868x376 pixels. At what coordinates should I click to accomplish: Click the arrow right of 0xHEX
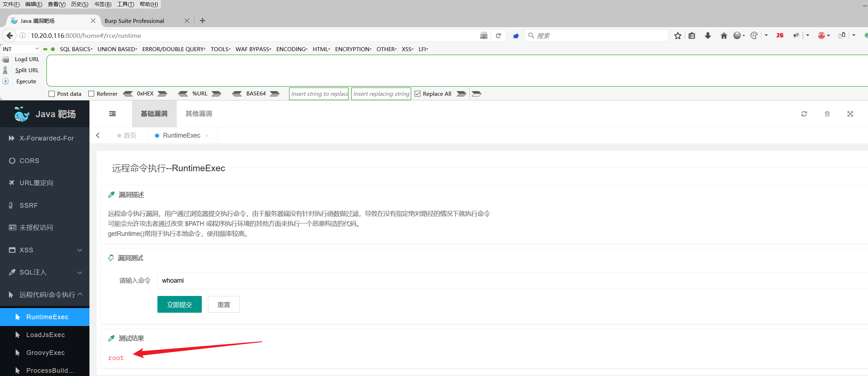(162, 94)
